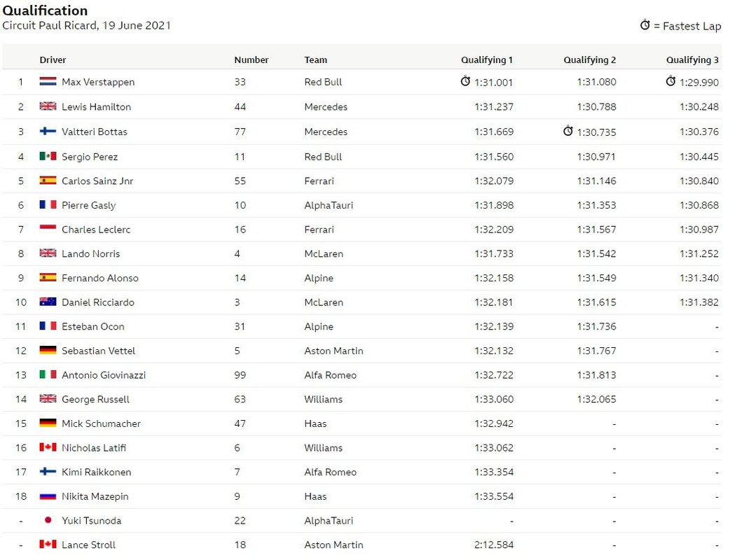Click the Team column header

[316, 59]
